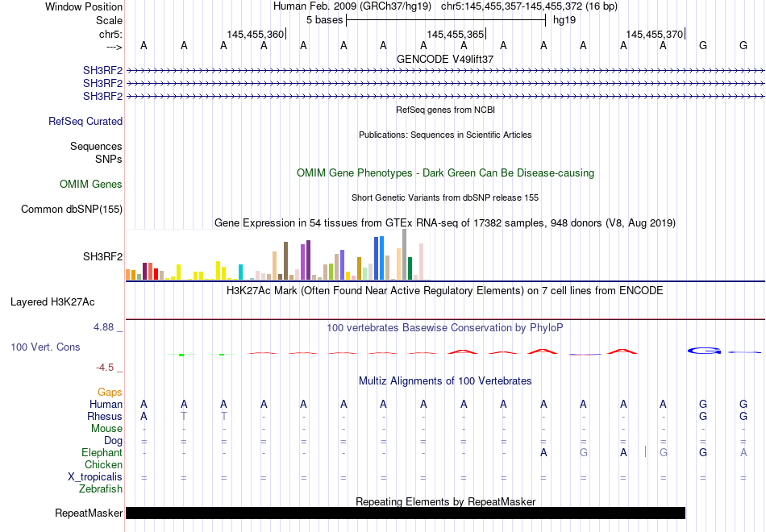This screenshot has width=766, height=532.
Task: Open the RefSeq genes from NCBI title
Action: (445, 110)
